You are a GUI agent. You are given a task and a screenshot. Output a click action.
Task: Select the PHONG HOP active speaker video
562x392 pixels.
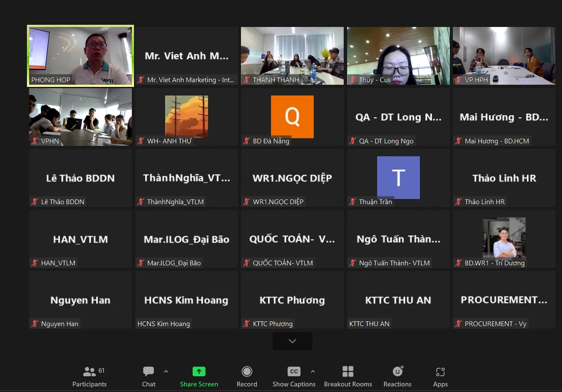80,56
